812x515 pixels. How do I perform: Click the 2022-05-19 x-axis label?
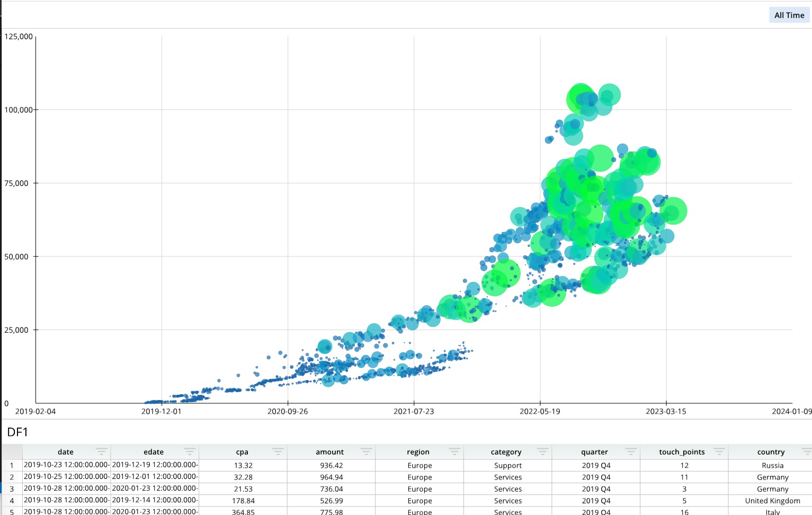tap(540, 411)
